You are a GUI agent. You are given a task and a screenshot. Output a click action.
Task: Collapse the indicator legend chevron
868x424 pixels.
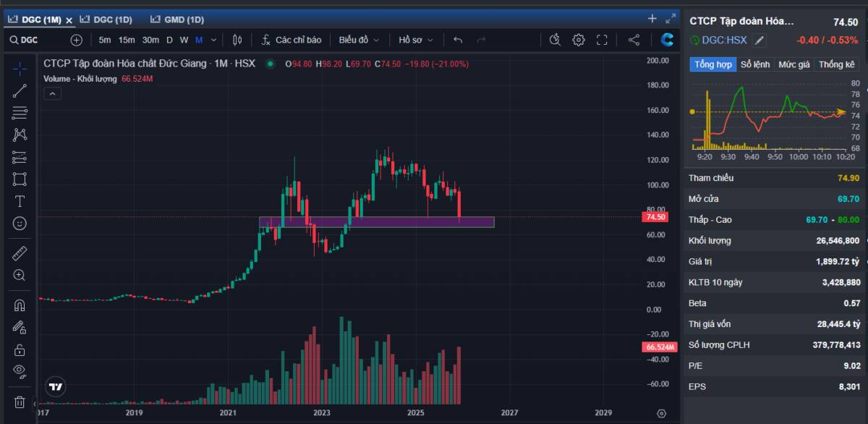pyautogui.click(x=51, y=93)
